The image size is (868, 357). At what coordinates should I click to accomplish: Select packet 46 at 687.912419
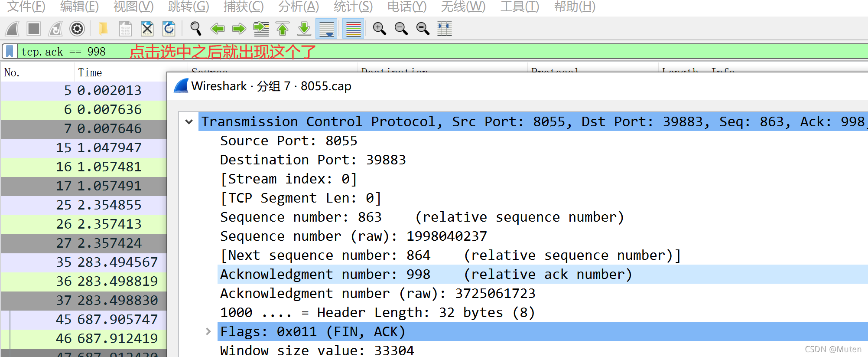click(84, 339)
